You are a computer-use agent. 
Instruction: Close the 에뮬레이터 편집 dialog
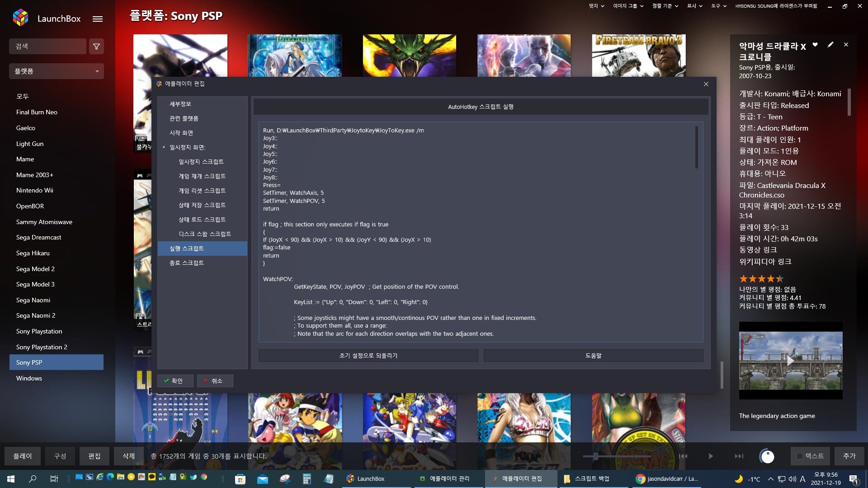tap(706, 84)
